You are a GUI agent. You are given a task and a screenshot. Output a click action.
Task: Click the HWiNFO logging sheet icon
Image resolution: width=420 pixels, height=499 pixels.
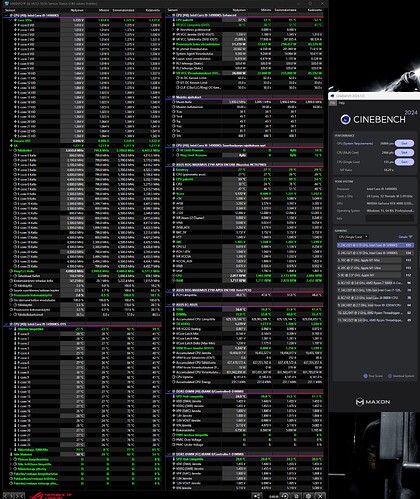296,496
